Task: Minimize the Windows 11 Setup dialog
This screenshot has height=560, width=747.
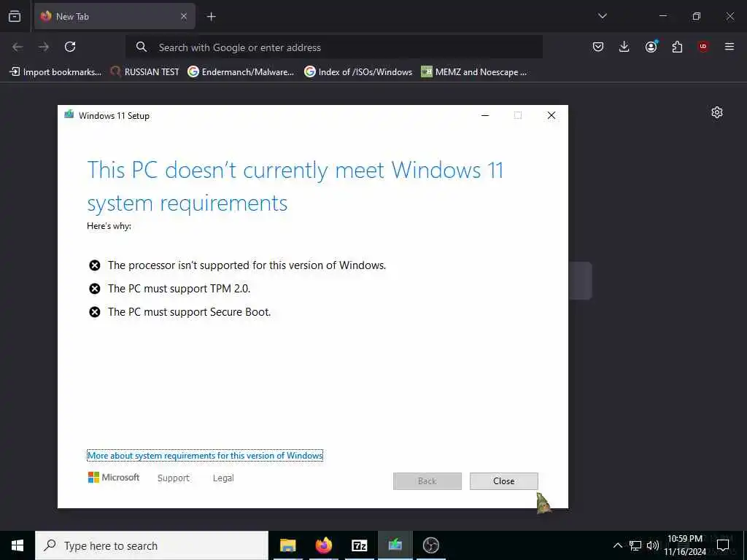Action: click(x=485, y=115)
